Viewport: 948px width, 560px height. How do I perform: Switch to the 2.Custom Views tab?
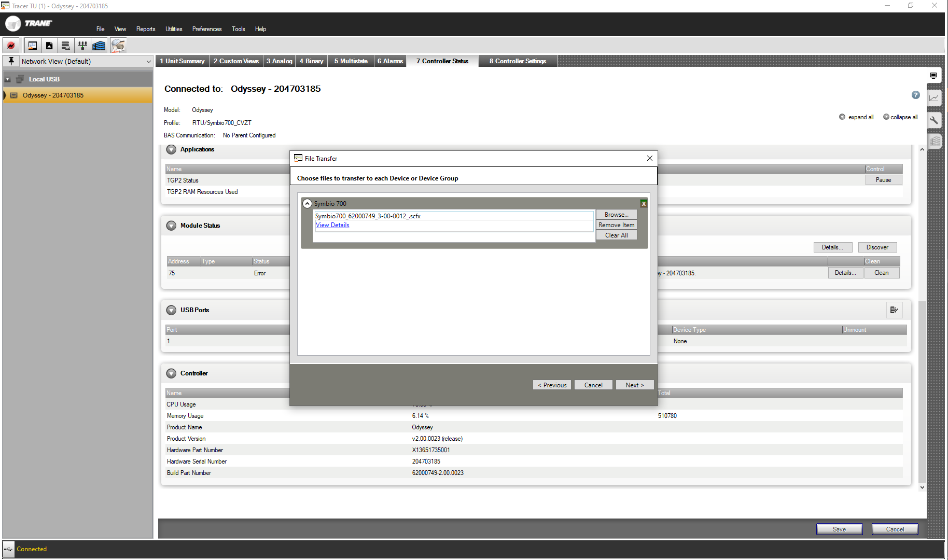[236, 61]
